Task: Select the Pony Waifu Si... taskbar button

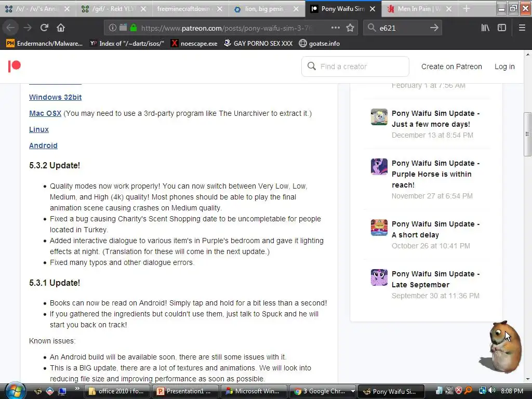Action: tap(391, 391)
